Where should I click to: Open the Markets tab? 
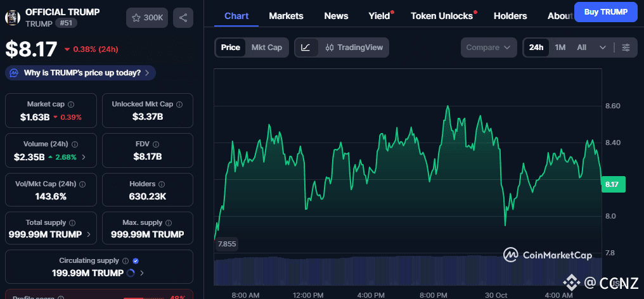pos(286,16)
